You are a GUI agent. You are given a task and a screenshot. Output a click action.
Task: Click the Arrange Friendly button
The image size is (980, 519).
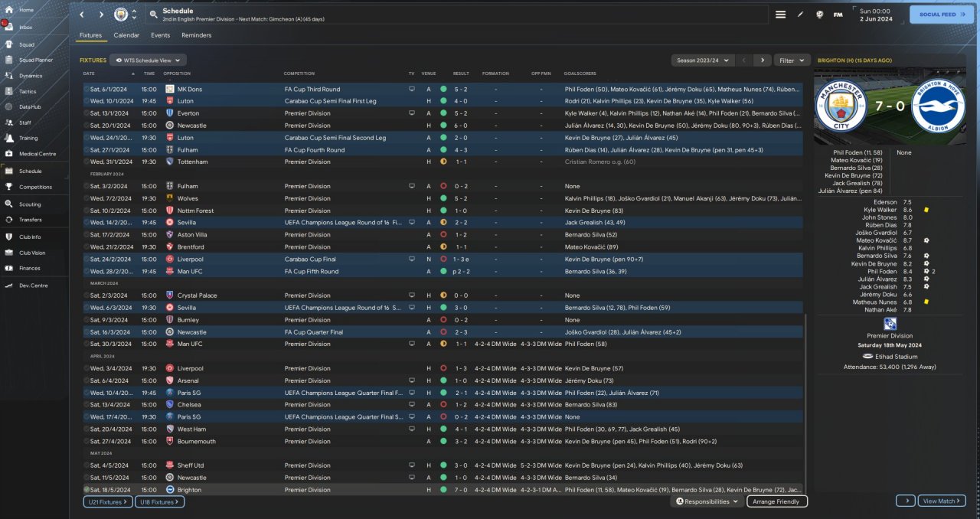point(776,501)
